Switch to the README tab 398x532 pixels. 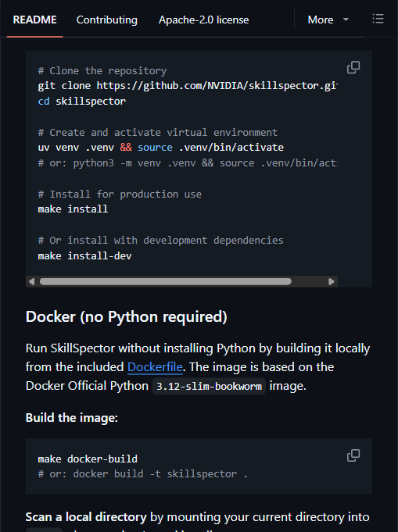pyautogui.click(x=34, y=20)
